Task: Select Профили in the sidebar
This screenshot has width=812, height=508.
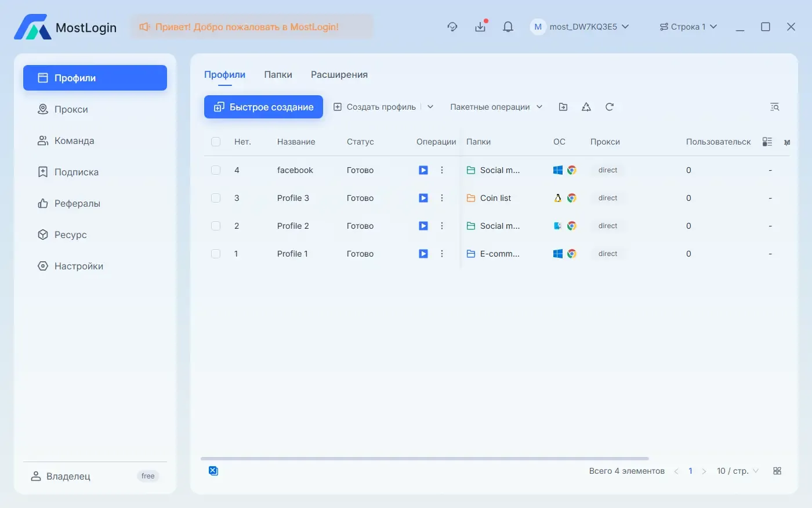Action: (95, 78)
